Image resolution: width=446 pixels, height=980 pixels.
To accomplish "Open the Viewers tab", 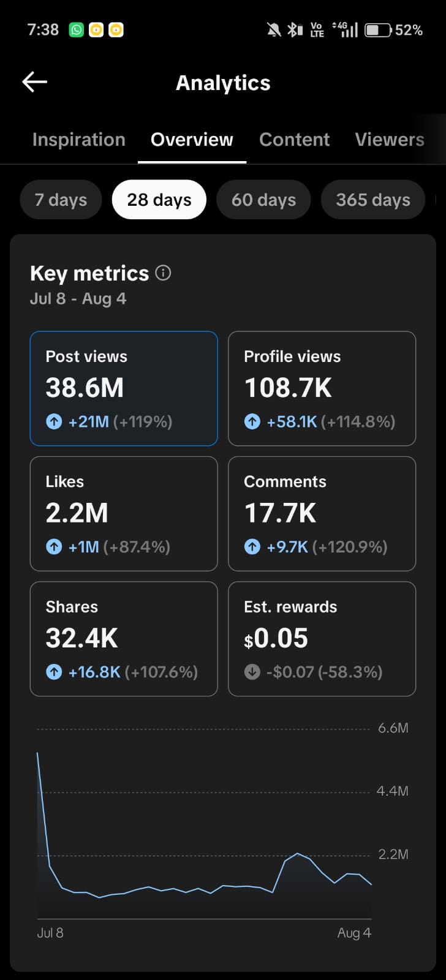I will coord(390,140).
